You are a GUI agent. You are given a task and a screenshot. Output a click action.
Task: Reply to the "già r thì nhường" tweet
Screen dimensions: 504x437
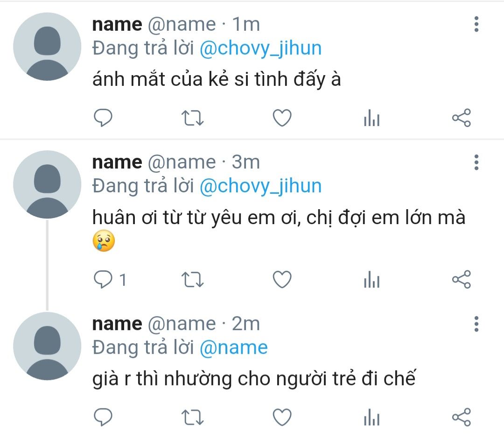pyautogui.click(x=103, y=417)
